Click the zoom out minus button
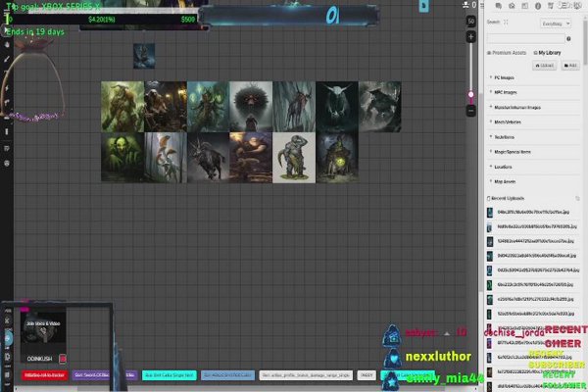 pyautogui.click(x=471, y=111)
